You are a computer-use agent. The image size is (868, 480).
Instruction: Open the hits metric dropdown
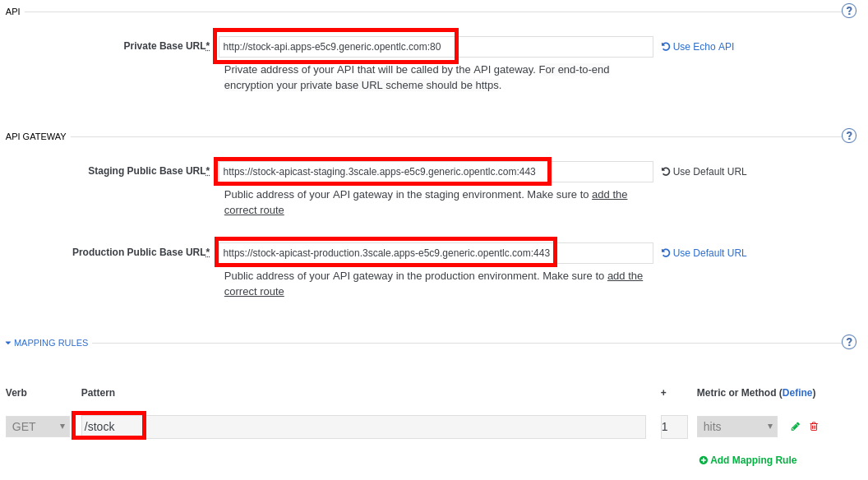point(736,427)
